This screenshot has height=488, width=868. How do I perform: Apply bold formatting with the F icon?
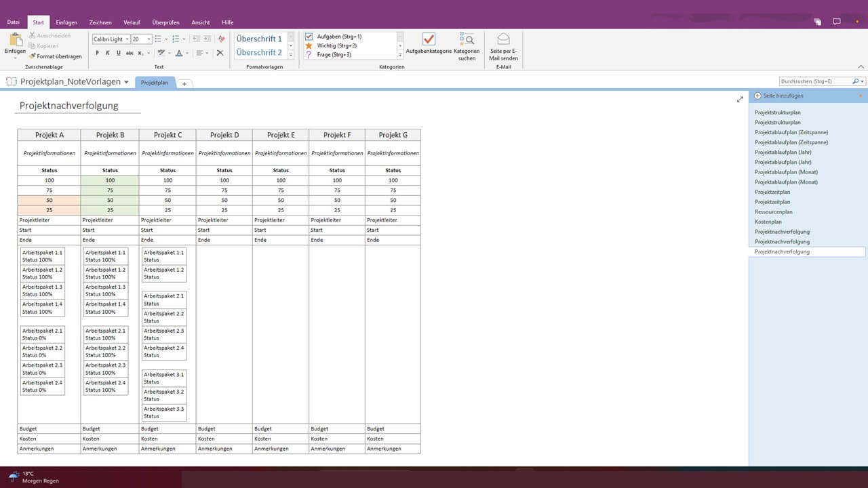pos(98,52)
